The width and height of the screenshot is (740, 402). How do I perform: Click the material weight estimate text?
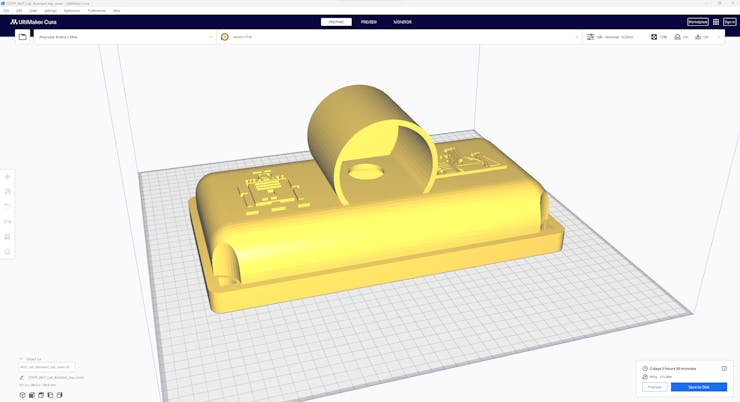[661, 377]
